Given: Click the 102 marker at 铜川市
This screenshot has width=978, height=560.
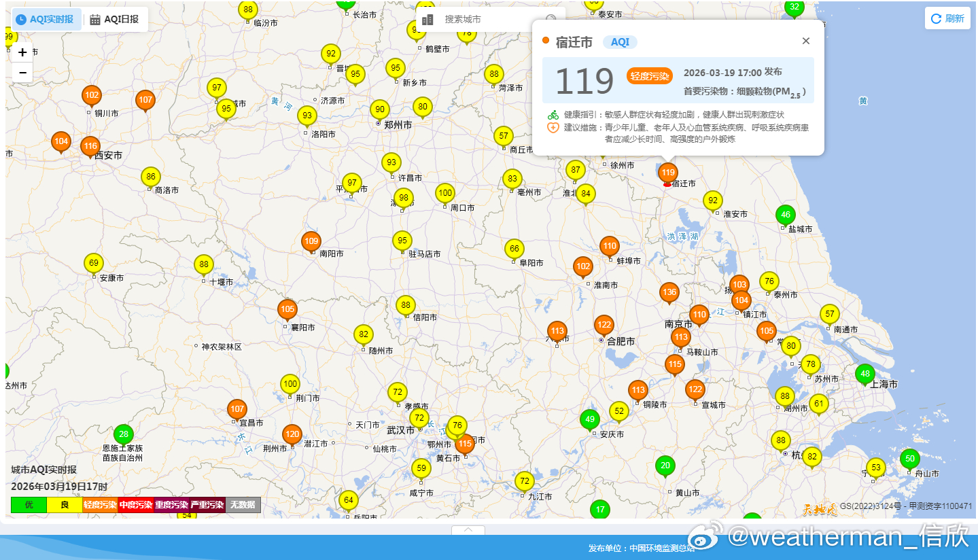Looking at the screenshot, I should [x=92, y=97].
